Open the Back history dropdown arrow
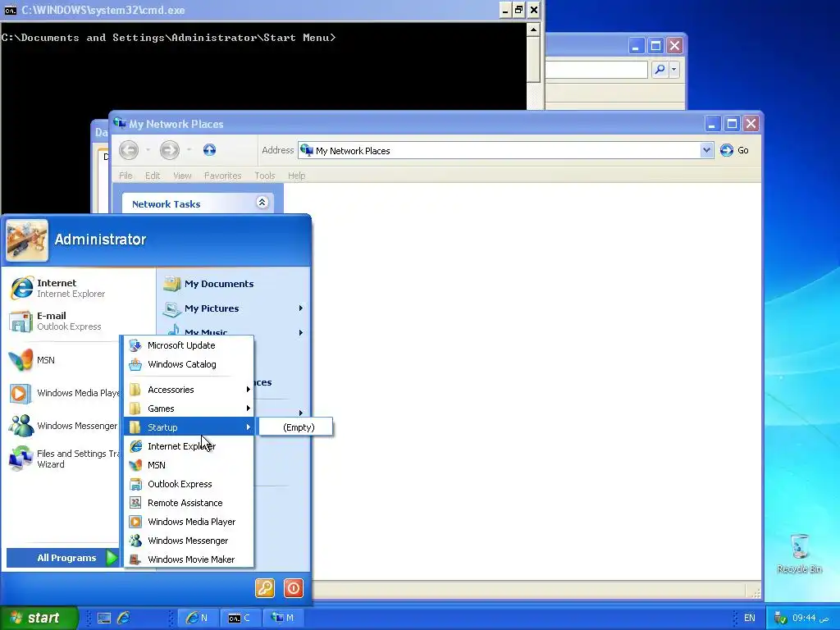The height and width of the screenshot is (630, 840). pyautogui.click(x=148, y=150)
